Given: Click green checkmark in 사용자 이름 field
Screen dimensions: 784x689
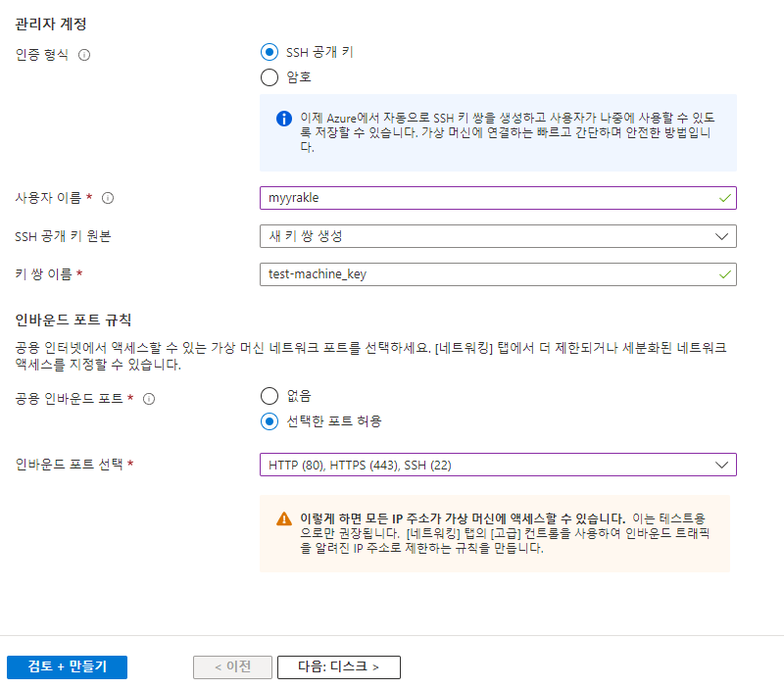Looking at the screenshot, I should point(724,198).
